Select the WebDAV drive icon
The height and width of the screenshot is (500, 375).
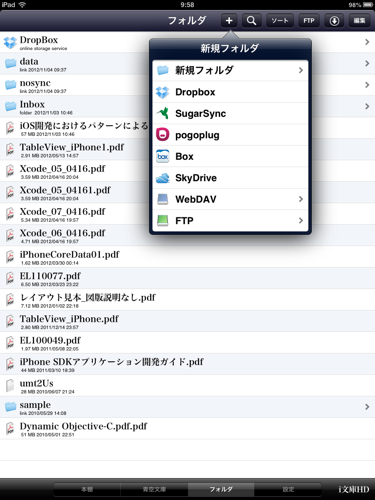(x=163, y=199)
